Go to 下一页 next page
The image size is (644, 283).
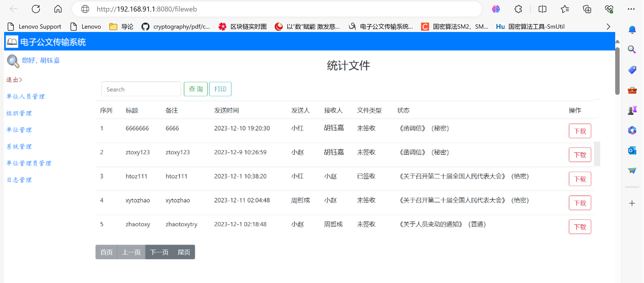click(159, 252)
